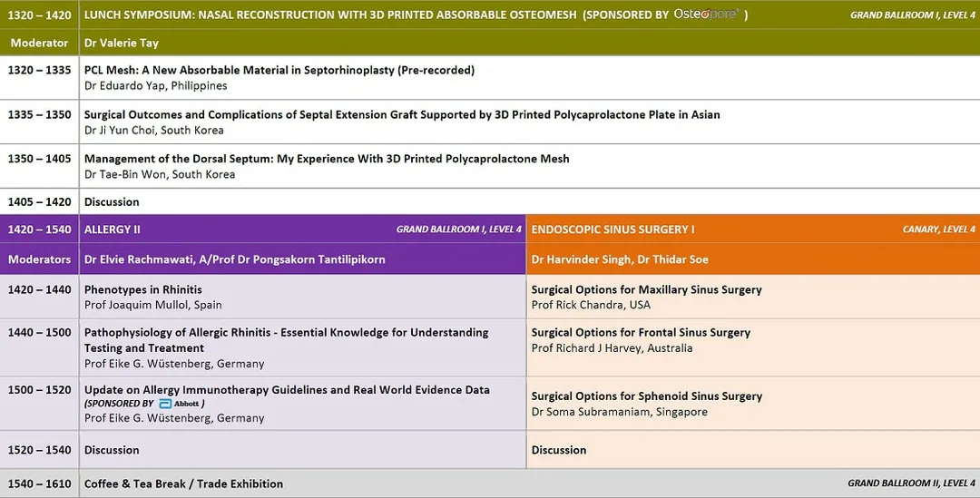Screen dimensions: 980x498
Task: Click the "1420 – 1440" time slot
Action: coord(39,289)
